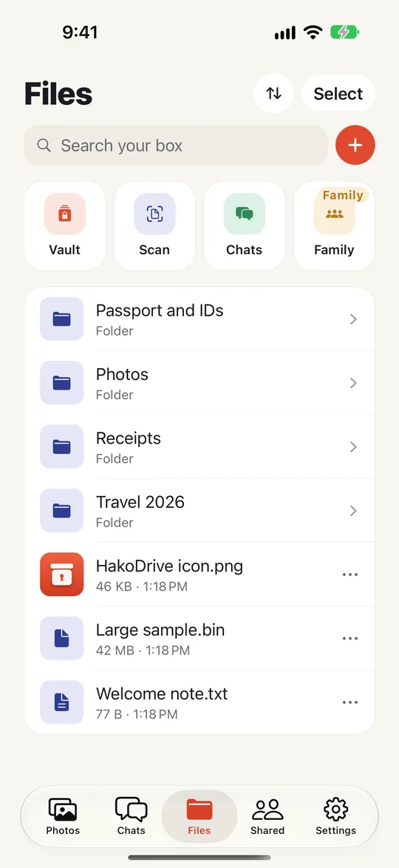Switch to the Chats tab in bottom bar
This screenshot has height=868, width=399.
132,816
